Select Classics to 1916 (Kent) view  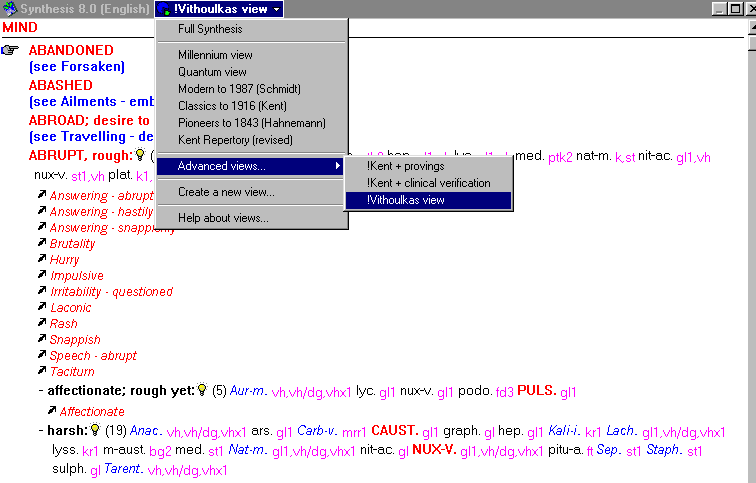pos(251,106)
